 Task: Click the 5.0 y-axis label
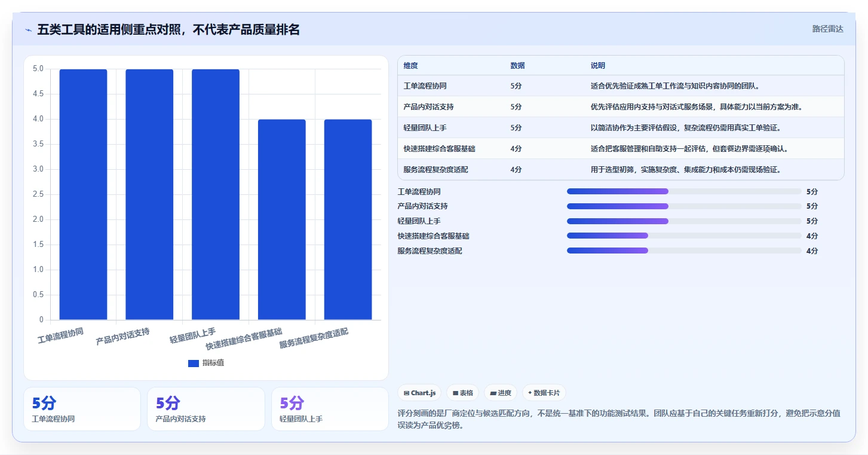[38, 69]
